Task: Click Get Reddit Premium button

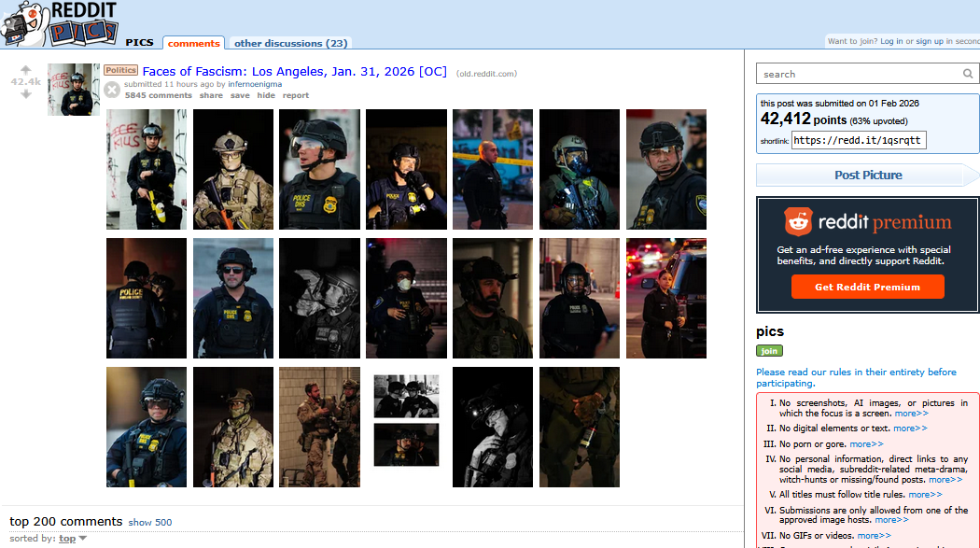Action: [867, 287]
